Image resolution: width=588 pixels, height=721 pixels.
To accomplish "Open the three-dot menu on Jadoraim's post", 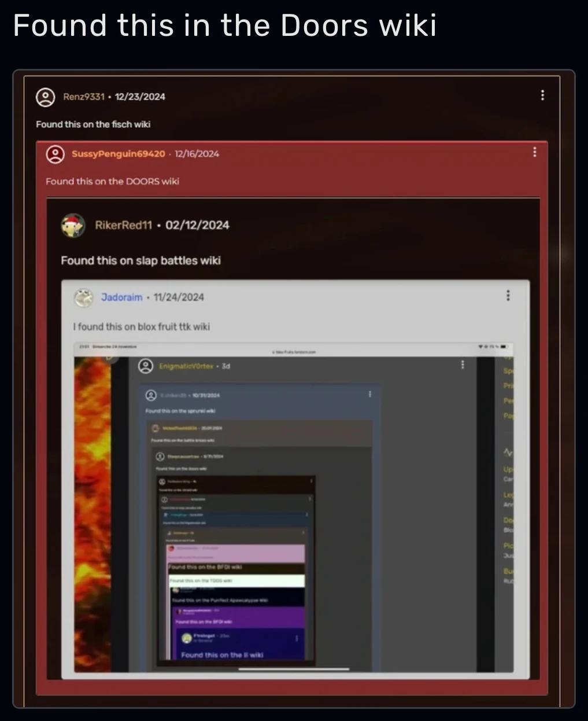I will pos(508,296).
